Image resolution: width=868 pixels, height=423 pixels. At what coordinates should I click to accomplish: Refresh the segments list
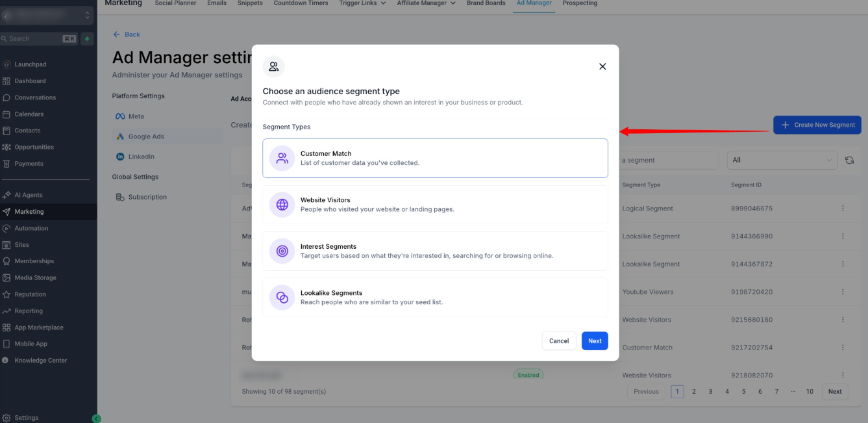point(850,160)
